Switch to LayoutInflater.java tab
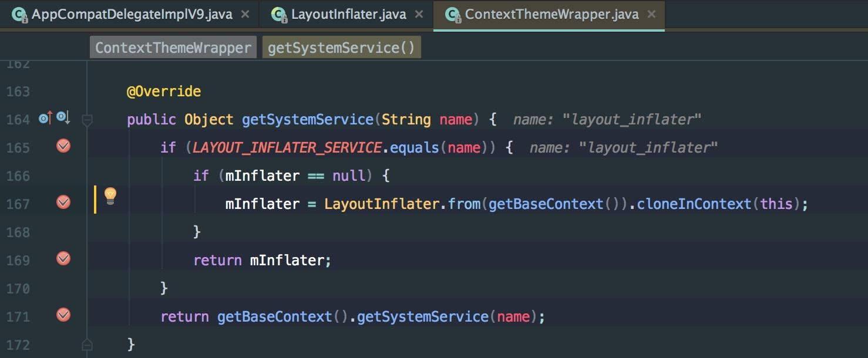868x358 pixels. 349,14
